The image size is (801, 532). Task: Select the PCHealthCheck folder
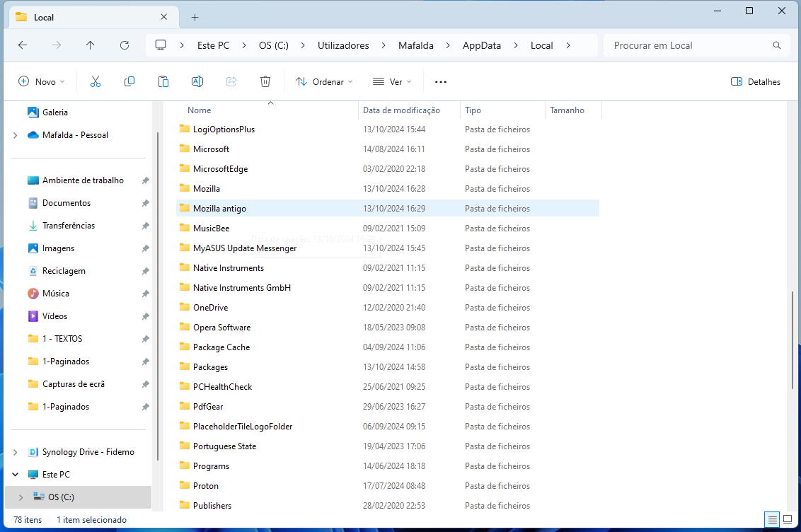click(388, 387)
